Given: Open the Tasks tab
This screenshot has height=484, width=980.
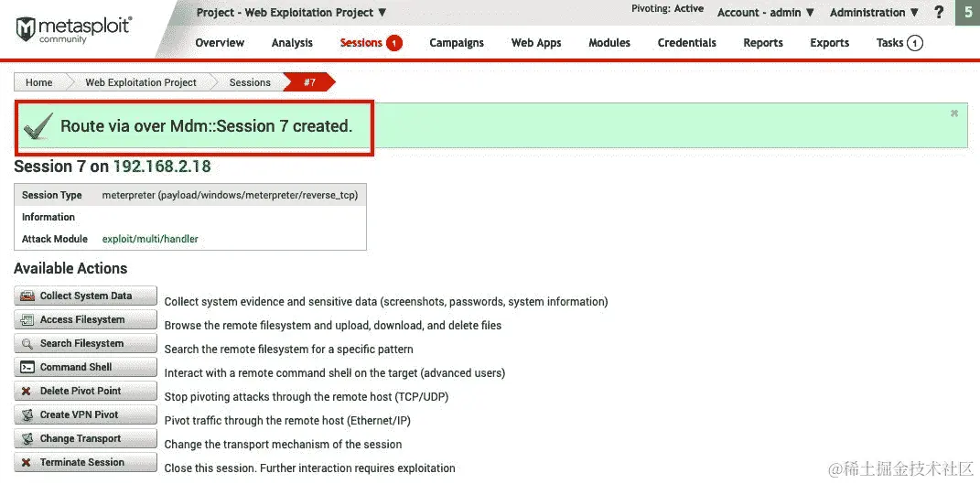Looking at the screenshot, I should click(x=889, y=42).
